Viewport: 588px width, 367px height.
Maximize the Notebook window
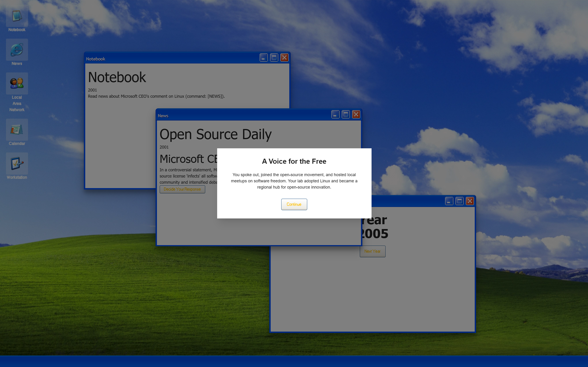coord(274,57)
